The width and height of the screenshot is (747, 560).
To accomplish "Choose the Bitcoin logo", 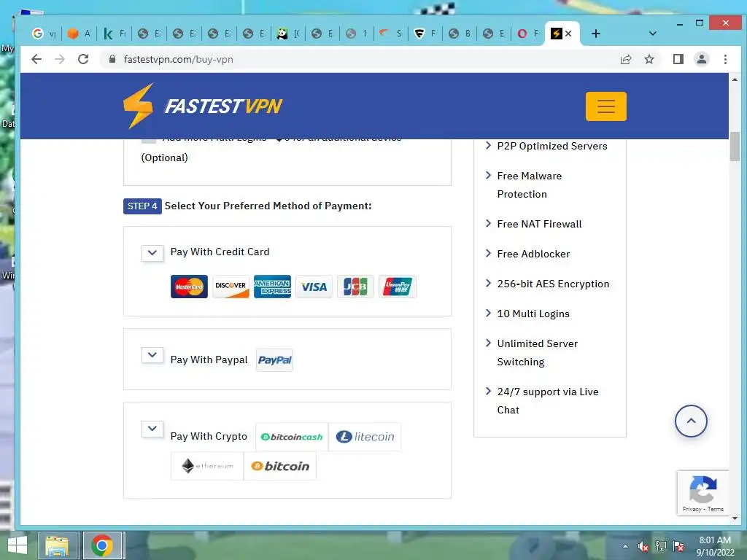I will coord(280,466).
